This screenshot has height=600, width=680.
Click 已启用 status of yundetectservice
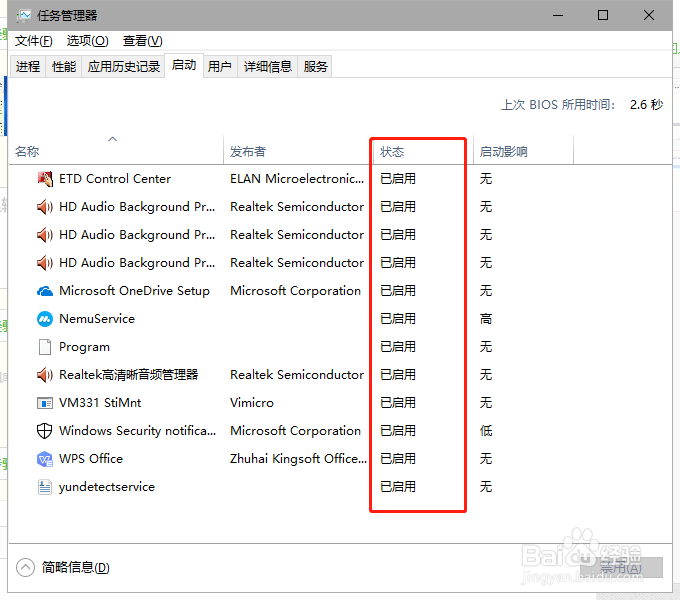pos(398,487)
